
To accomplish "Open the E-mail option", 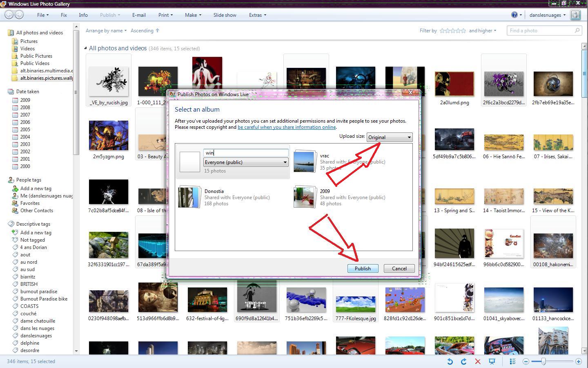I will click(139, 15).
